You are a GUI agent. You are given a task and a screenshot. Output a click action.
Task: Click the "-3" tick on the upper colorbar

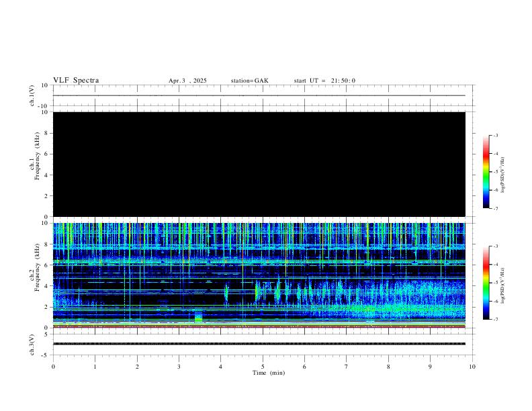495,135
